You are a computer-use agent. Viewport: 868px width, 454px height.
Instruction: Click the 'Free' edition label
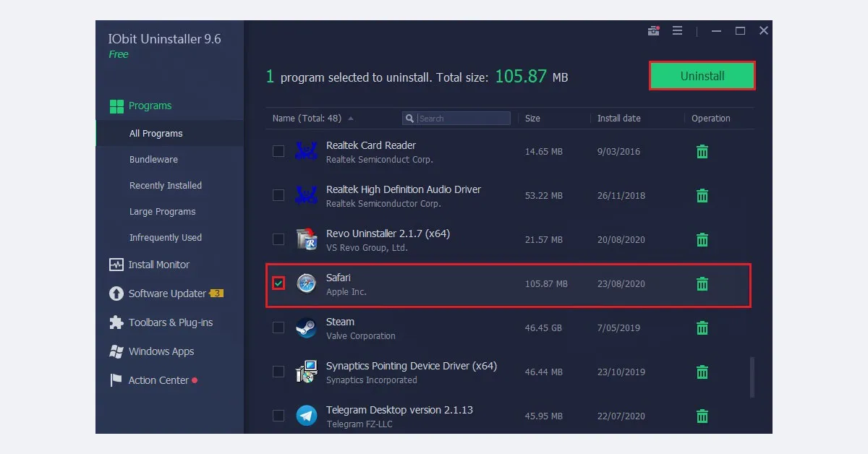pos(119,54)
